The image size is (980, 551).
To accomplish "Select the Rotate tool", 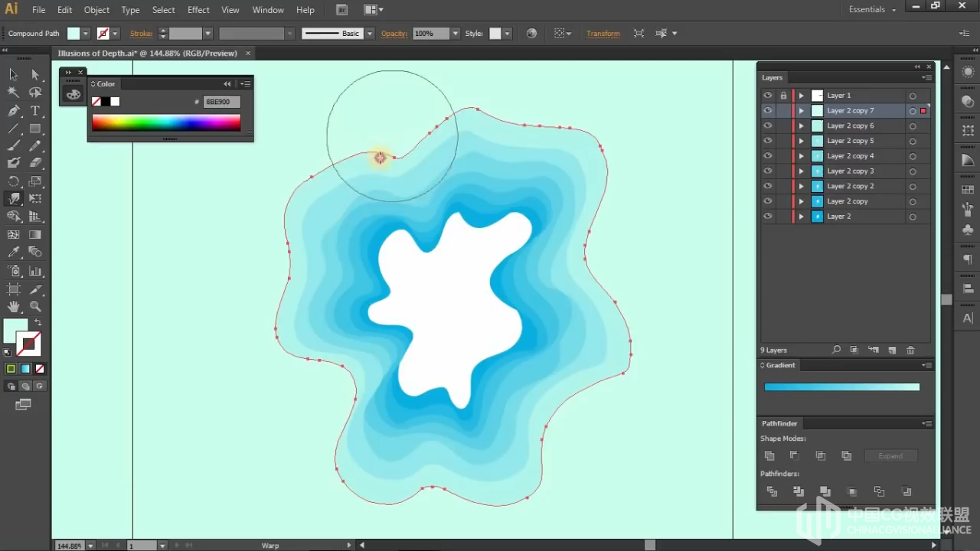I will tap(13, 181).
